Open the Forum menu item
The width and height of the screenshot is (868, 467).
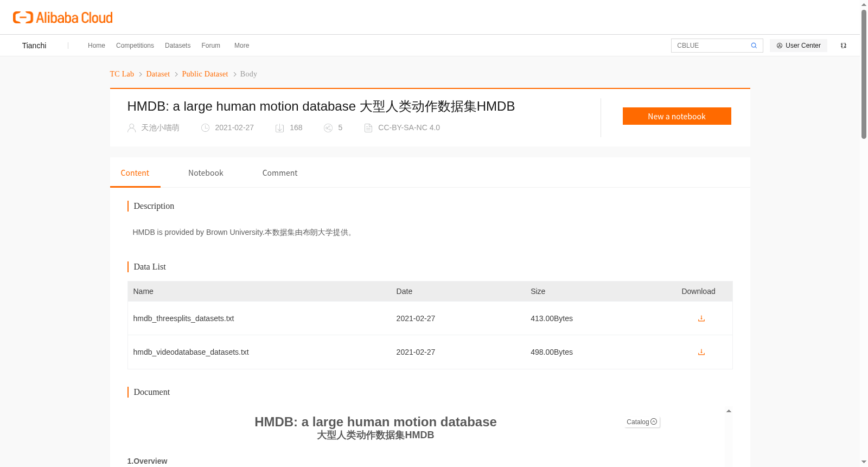210,46
